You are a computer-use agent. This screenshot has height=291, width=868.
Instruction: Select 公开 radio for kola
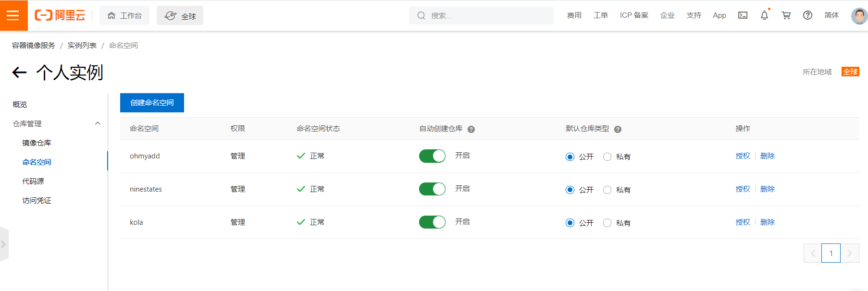coord(570,223)
